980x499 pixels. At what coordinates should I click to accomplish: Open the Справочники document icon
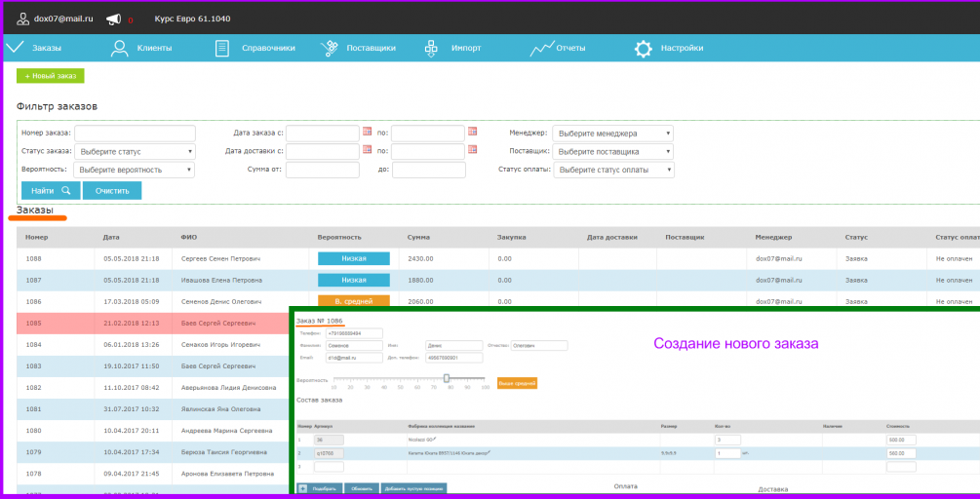coord(221,48)
